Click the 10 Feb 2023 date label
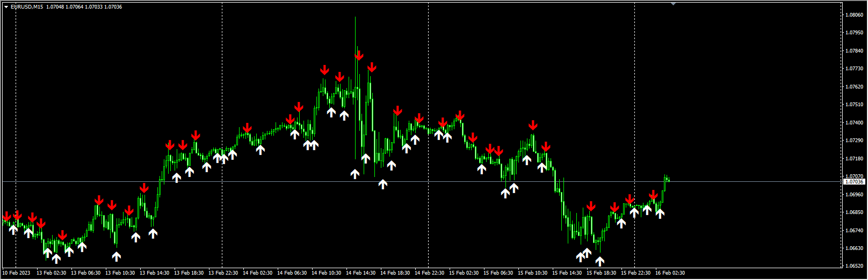 tap(17, 273)
